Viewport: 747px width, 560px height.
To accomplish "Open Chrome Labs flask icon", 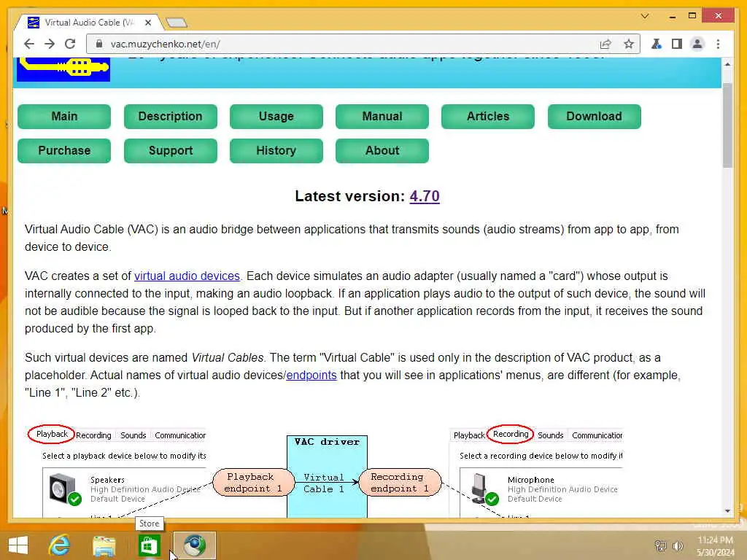I will 657,44.
